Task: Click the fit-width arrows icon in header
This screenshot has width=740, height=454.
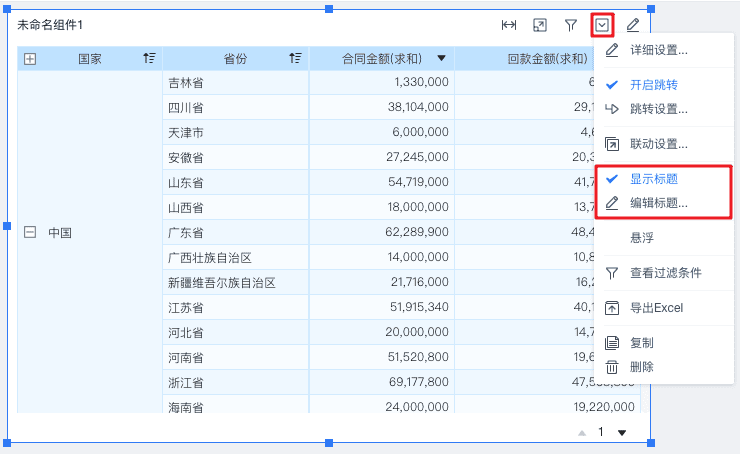Action: click(x=509, y=25)
